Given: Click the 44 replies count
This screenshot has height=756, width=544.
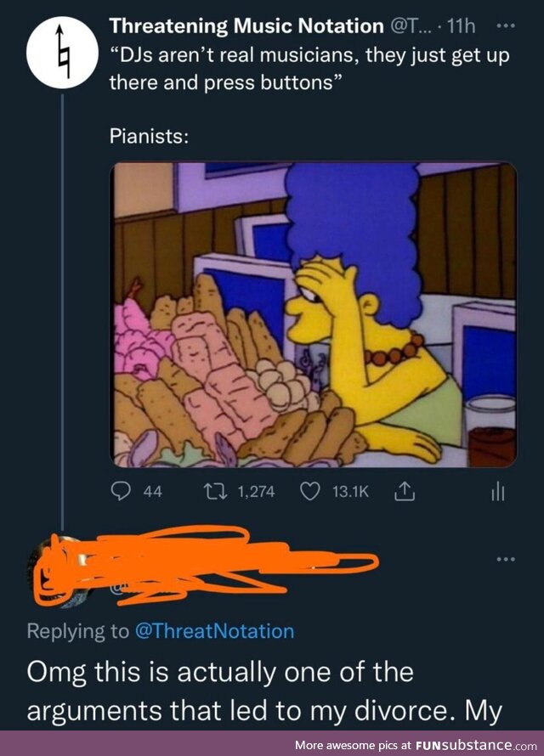Looking at the screenshot, I should [152, 491].
